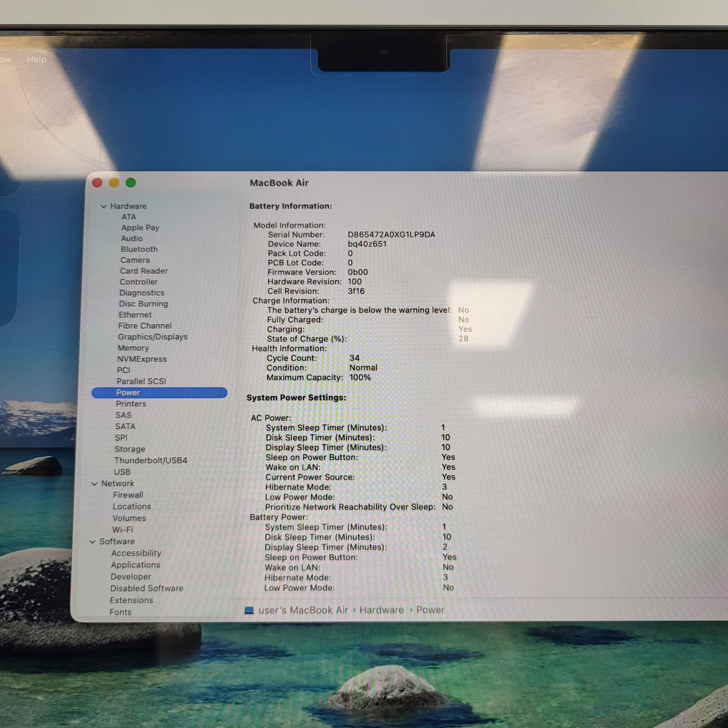Select Thunderbolt/USB4 in the sidebar
The width and height of the screenshot is (728, 728).
coord(150,460)
